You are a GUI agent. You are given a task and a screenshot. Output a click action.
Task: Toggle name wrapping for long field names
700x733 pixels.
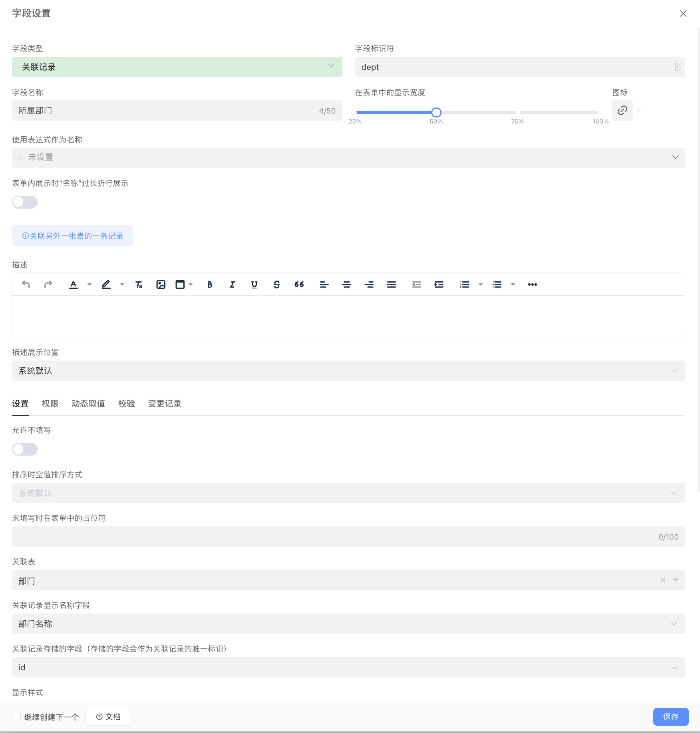(24, 202)
